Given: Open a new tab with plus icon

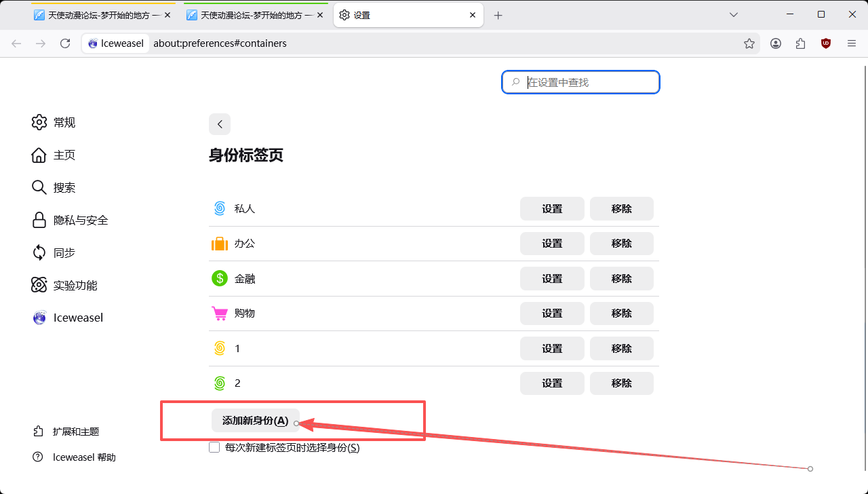Looking at the screenshot, I should pyautogui.click(x=498, y=15).
